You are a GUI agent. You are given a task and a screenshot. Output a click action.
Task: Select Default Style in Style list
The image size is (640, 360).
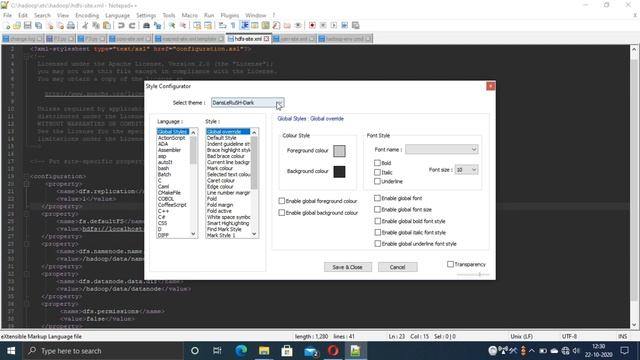(x=222, y=138)
